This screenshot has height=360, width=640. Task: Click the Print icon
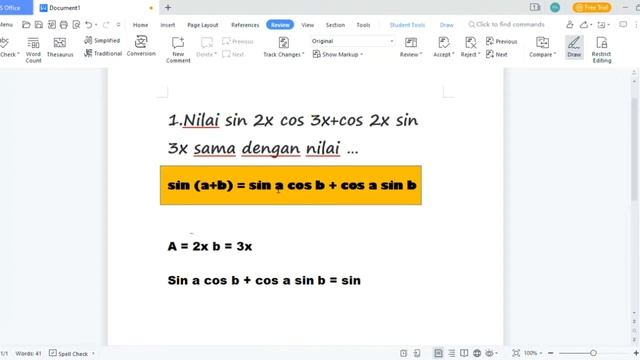tap(64, 25)
